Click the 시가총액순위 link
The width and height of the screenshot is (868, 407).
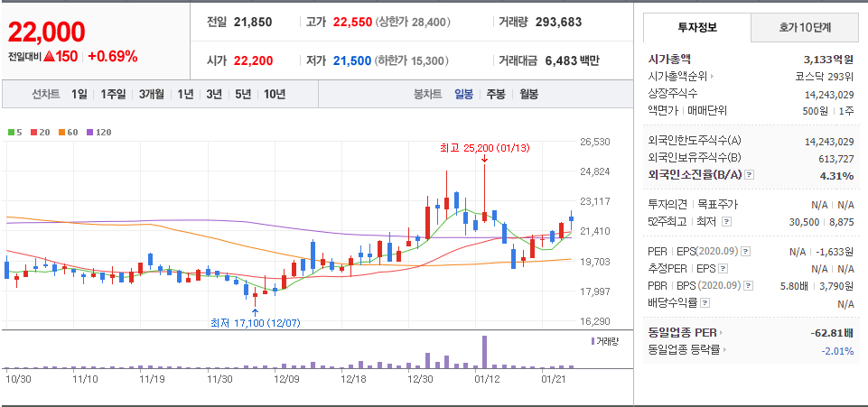[677, 77]
